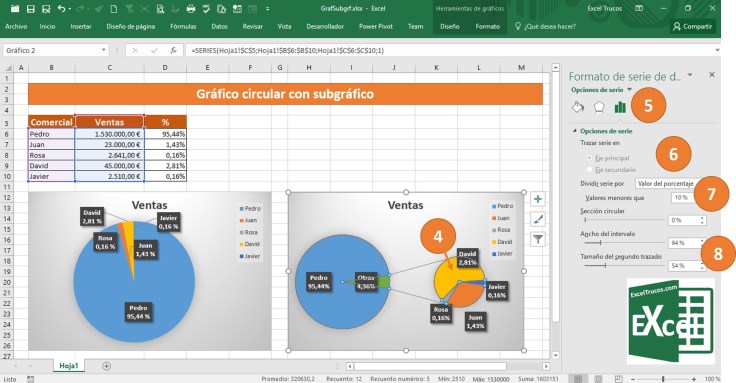This screenshot has width=736, height=383.
Task: Create a new blank document
Action: [x=114, y=8]
